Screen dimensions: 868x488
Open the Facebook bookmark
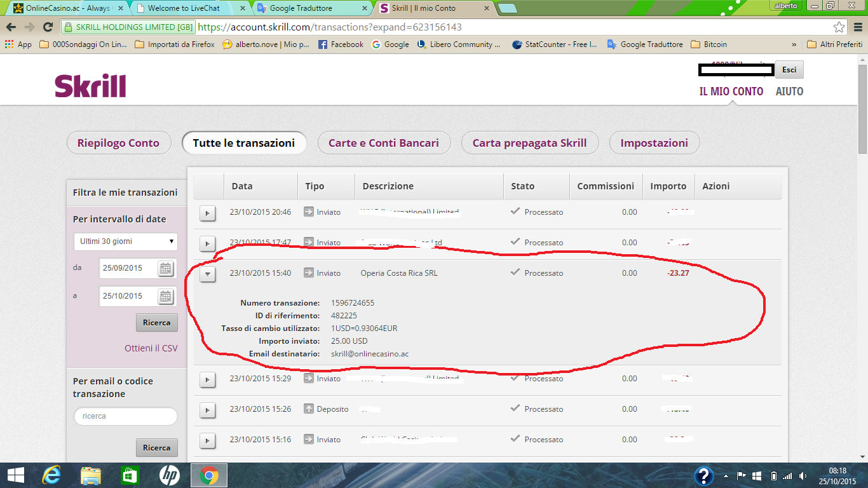[x=341, y=44]
